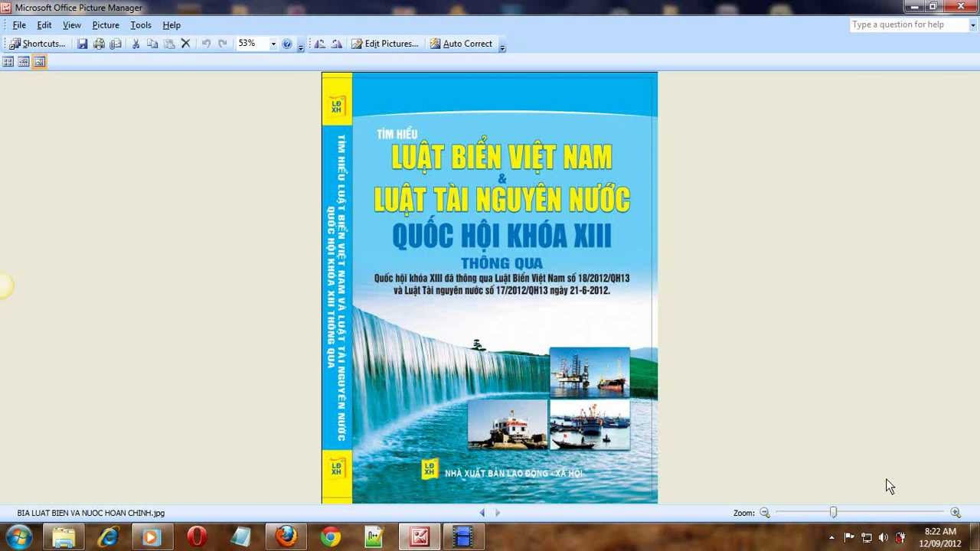980x551 pixels.
Task: Open the Tools menu
Action: tap(141, 25)
